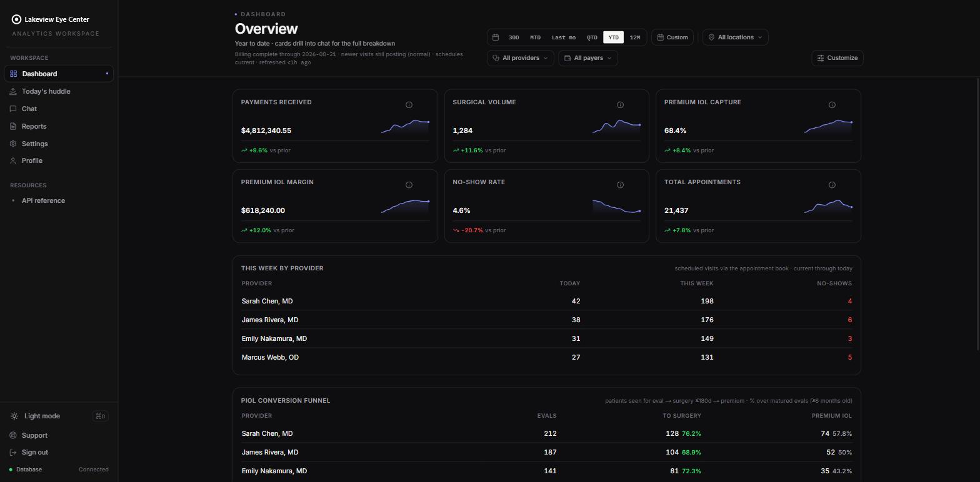
Task: Click the Reports document icon
Action: coord(14,126)
